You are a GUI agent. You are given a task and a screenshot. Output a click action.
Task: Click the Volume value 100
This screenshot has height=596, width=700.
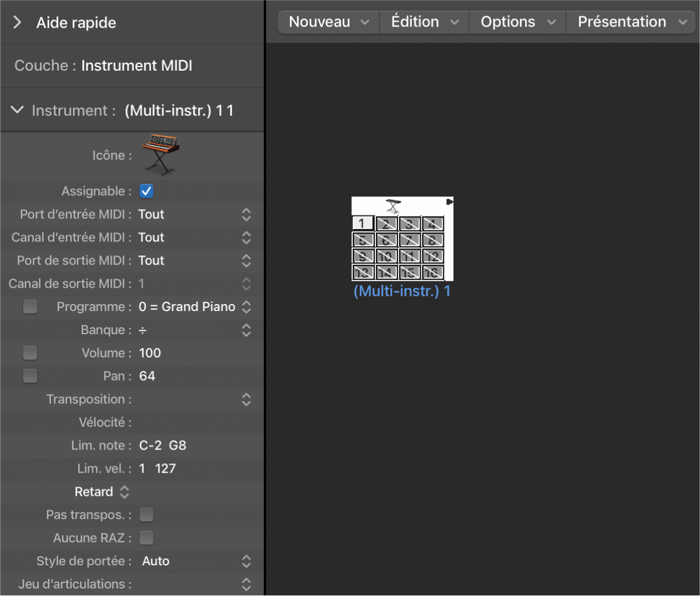[150, 353]
